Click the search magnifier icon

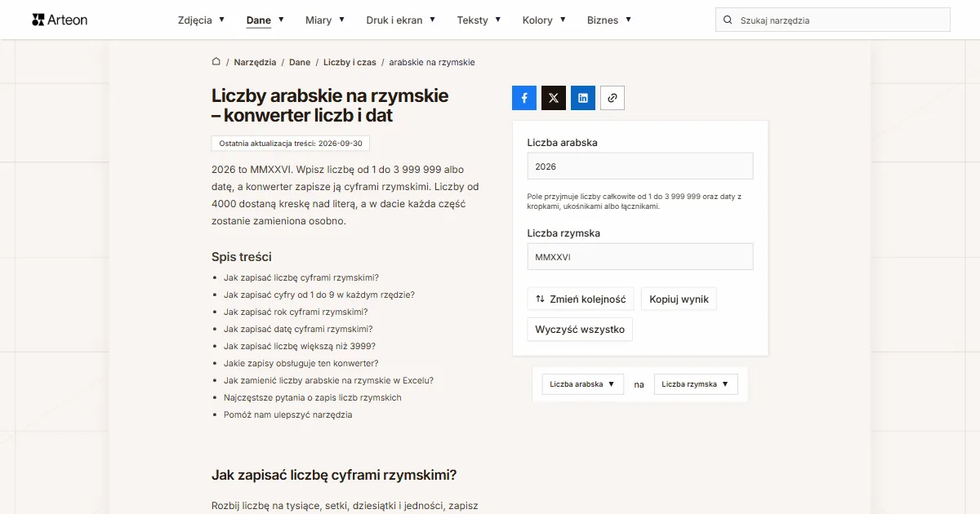coord(728,20)
